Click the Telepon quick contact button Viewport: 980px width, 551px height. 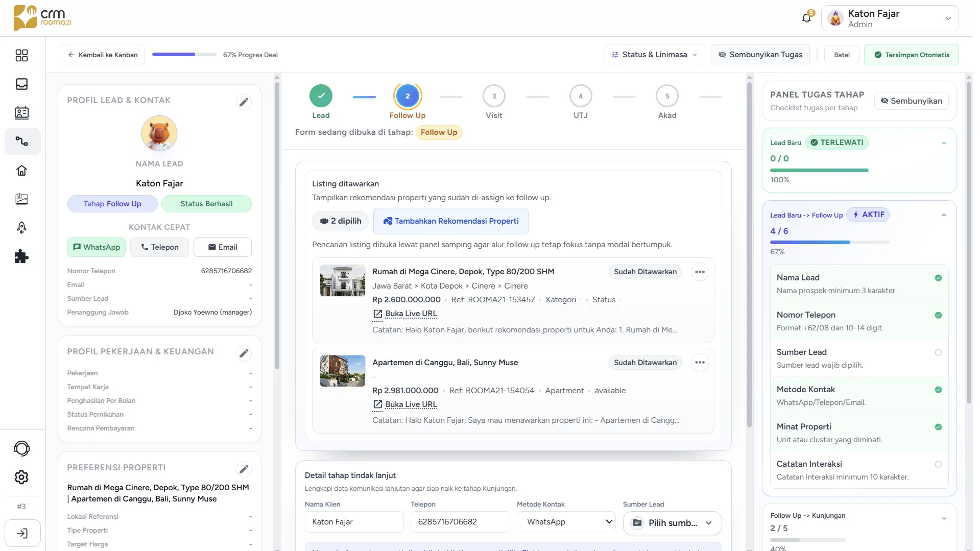(x=159, y=247)
